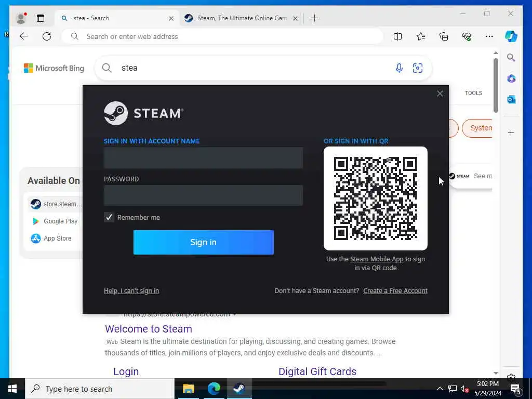Click the Steam logo in sign-in dialog

point(143,113)
